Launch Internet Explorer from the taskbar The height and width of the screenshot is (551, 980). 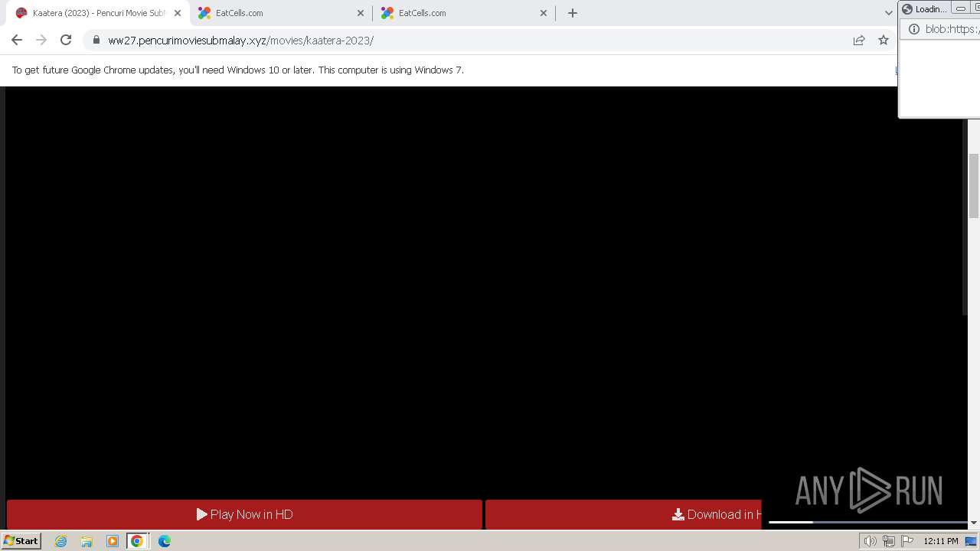pyautogui.click(x=61, y=541)
